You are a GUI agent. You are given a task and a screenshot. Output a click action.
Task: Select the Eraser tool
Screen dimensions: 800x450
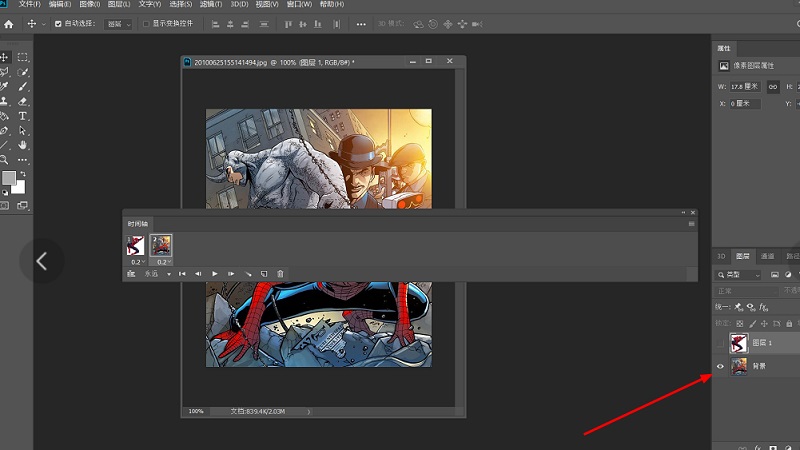coord(22,101)
